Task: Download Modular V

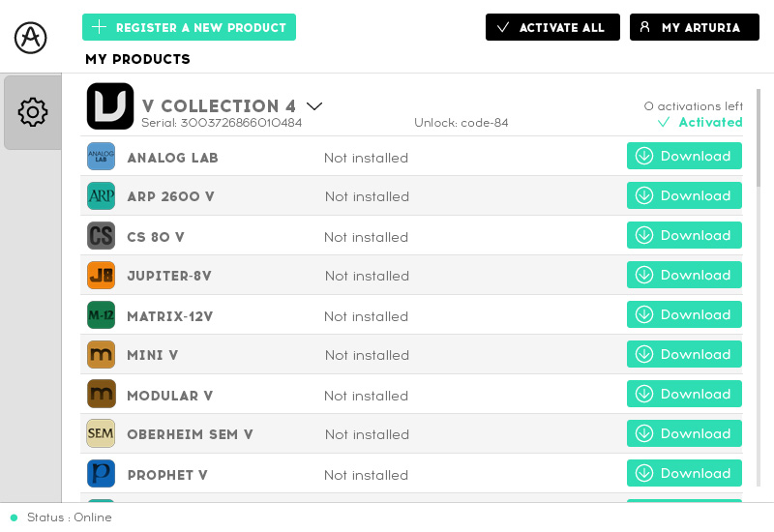Action: [684, 394]
